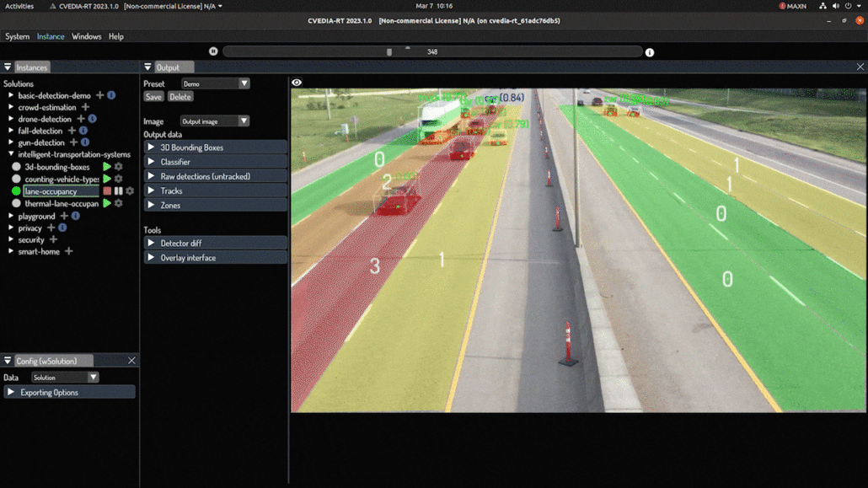The width and height of the screenshot is (868, 488).
Task: Delete the Demo preset
Action: (x=179, y=96)
